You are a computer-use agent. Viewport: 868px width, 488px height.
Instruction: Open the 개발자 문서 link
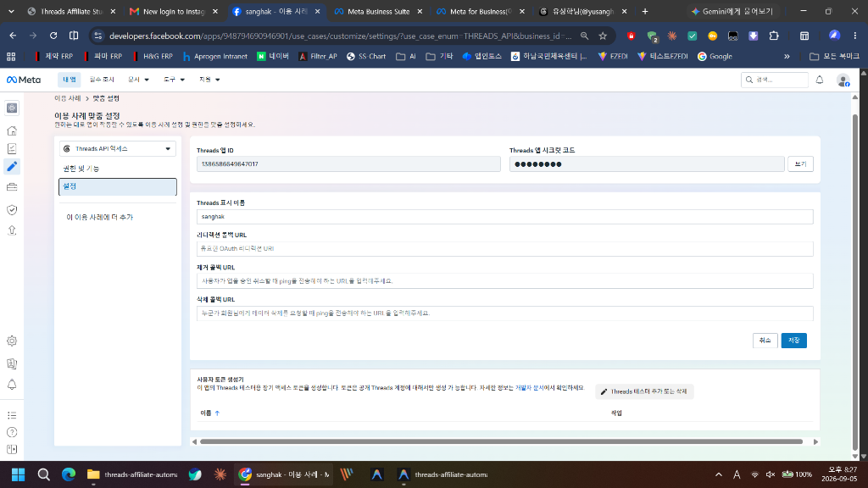(529, 388)
